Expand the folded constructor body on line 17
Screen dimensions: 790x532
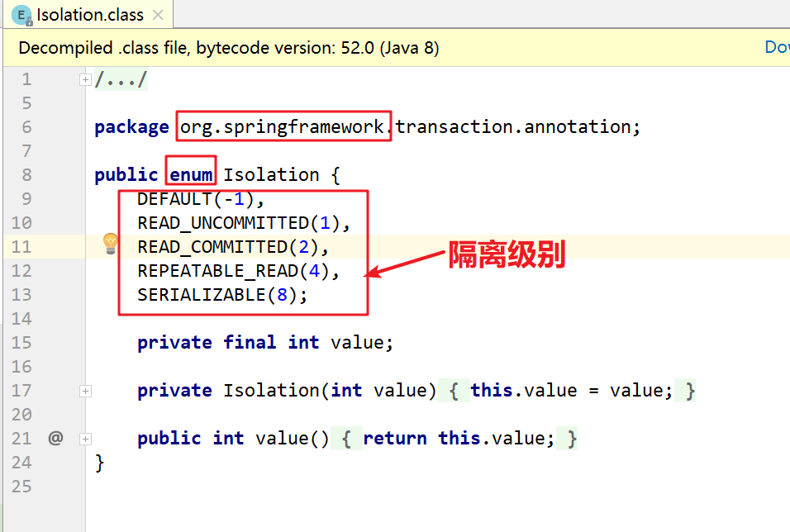[x=85, y=392]
